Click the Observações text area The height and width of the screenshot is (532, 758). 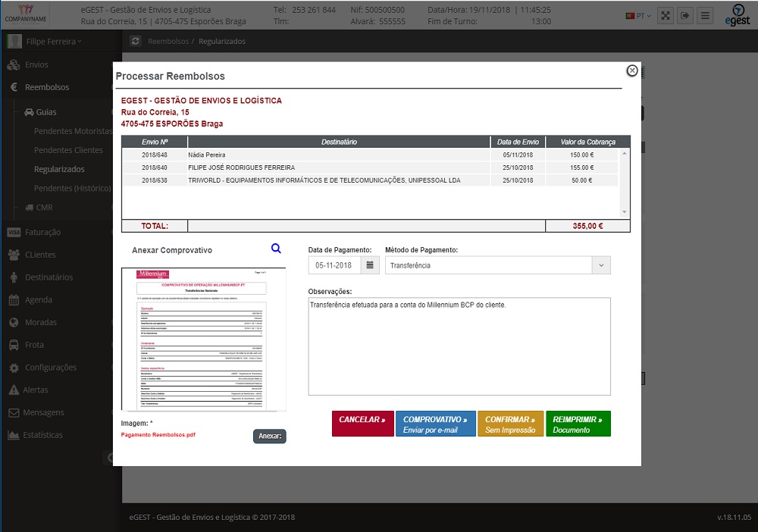coord(459,346)
